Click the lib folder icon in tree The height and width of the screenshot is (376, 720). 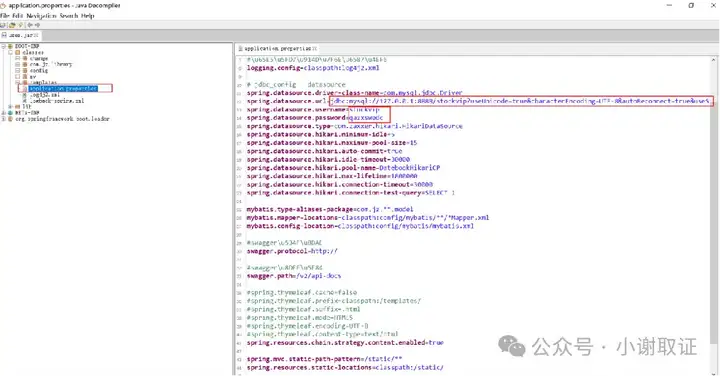pos(17,107)
